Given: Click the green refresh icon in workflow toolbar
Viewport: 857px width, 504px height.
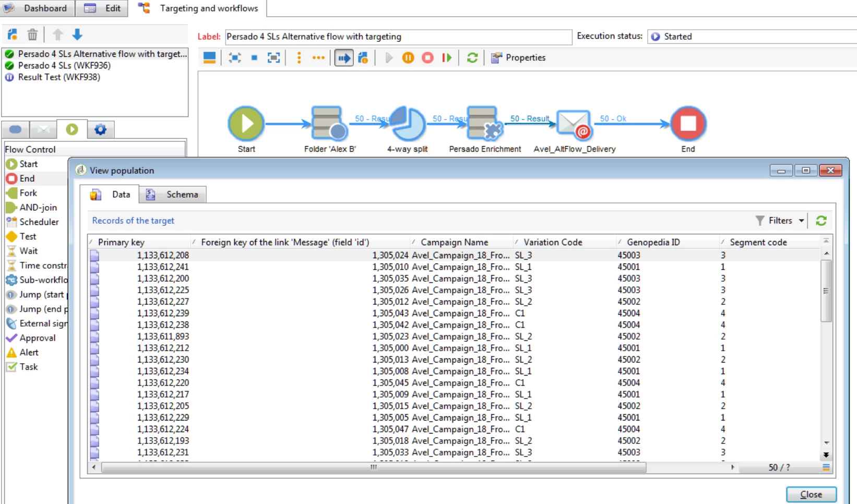Looking at the screenshot, I should [472, 58].
